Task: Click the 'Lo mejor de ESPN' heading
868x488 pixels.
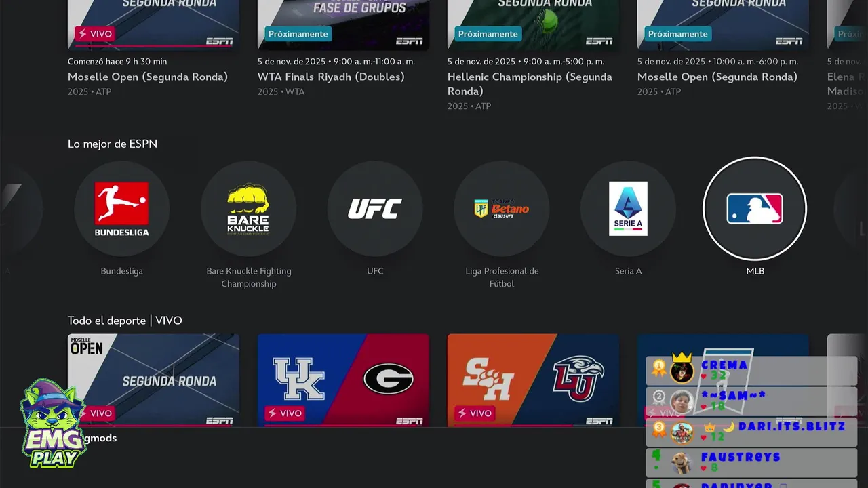Action: (x=113, y=144)
